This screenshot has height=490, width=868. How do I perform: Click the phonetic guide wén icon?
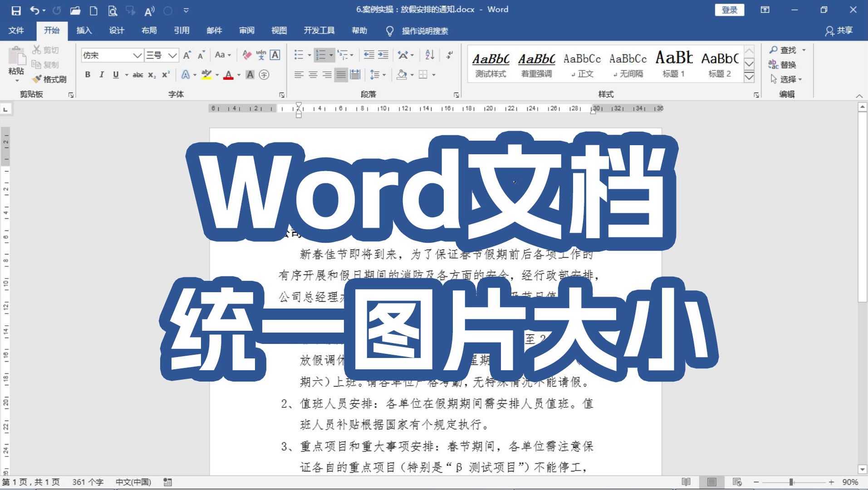[x=261, y=55]
